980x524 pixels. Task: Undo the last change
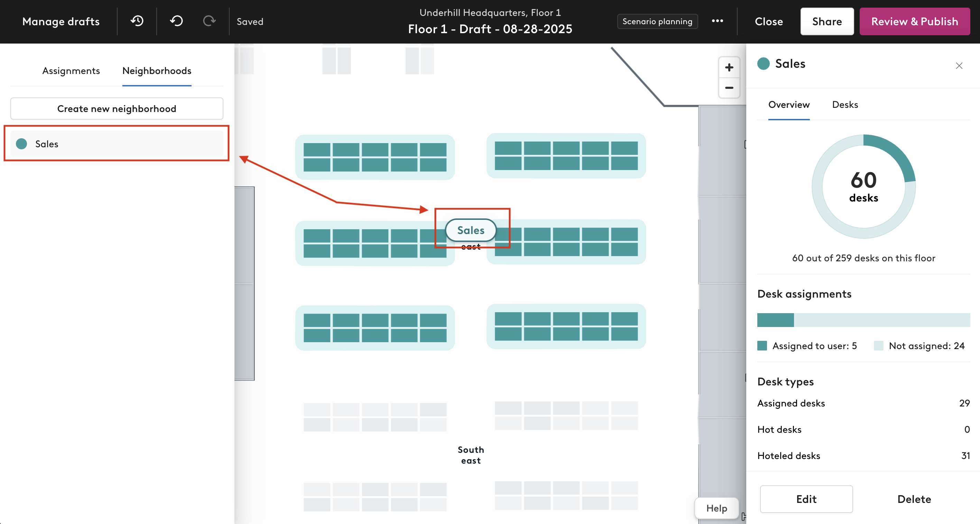(176, 21)
